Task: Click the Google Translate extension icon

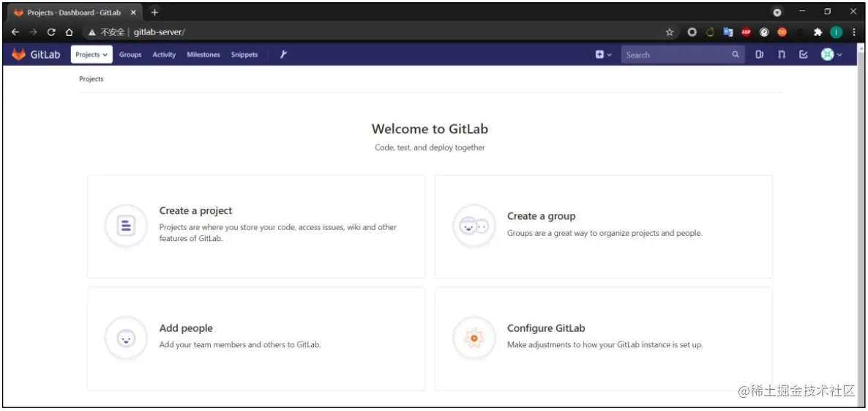Action: coord(728,32)
